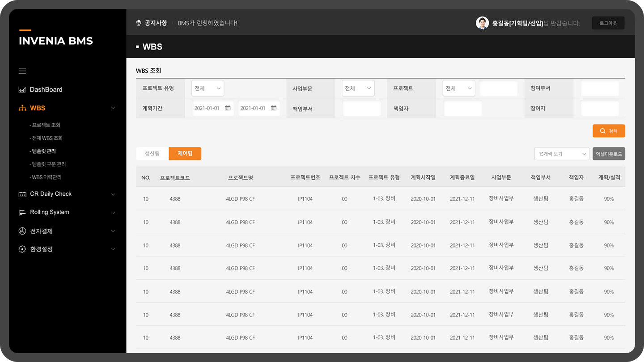
Task: Go to 전체 WBS 조회 submenu
Action: pyautogui.click(x=46, y=138)
